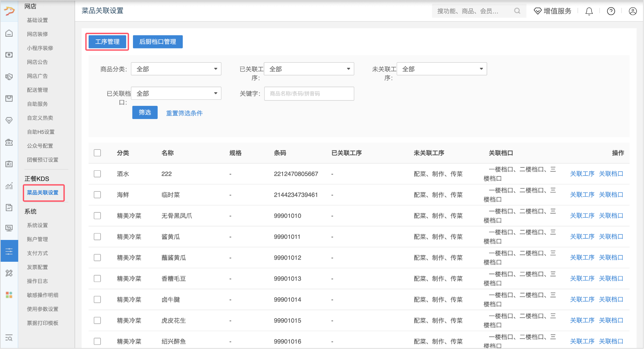The height and width of the screenshot is (349, 644).
Task: Open the 已关联档口 dropdown
Action: [176, 93]
